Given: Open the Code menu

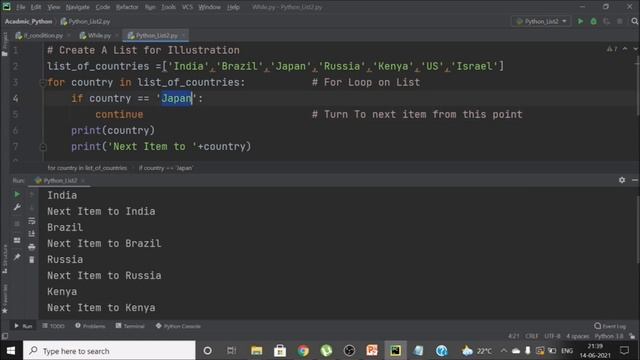Looking at the screenshot, I should (102, 7).
